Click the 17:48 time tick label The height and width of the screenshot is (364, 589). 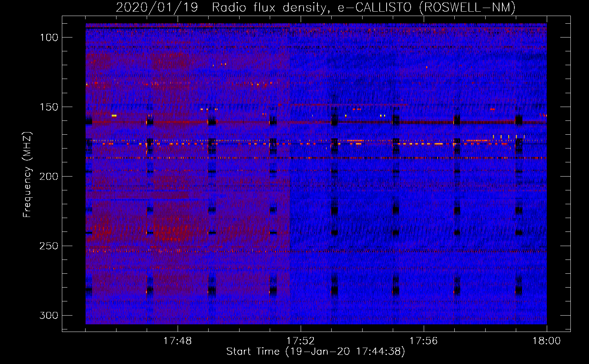178,341
